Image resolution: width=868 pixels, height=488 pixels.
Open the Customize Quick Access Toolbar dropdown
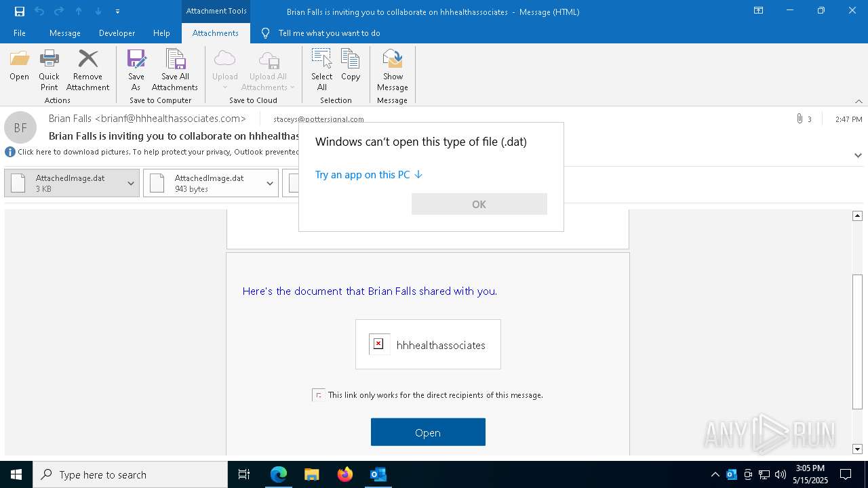click(x=118, y=12)
